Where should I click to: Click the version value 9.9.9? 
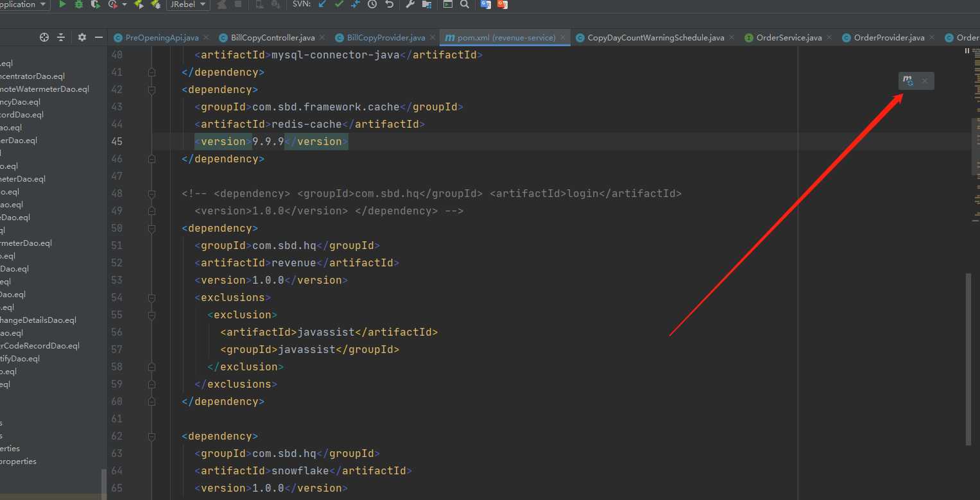click(x=268, y=142)
